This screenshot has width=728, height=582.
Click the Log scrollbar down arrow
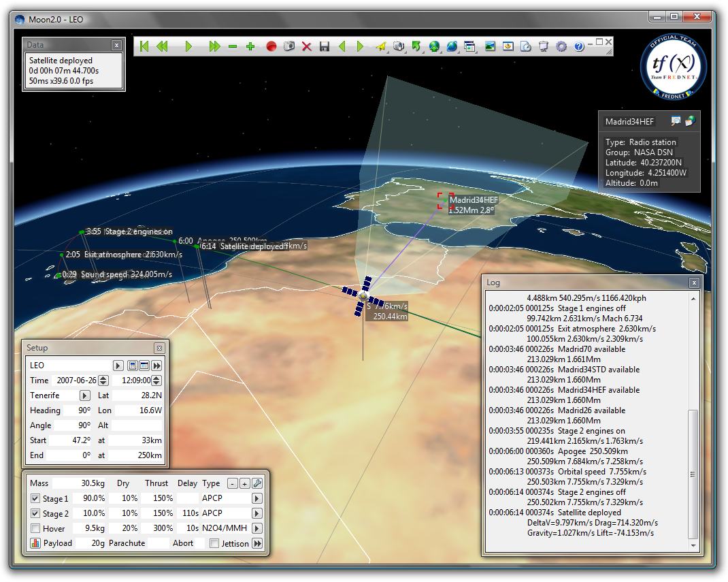click(693, 545)
